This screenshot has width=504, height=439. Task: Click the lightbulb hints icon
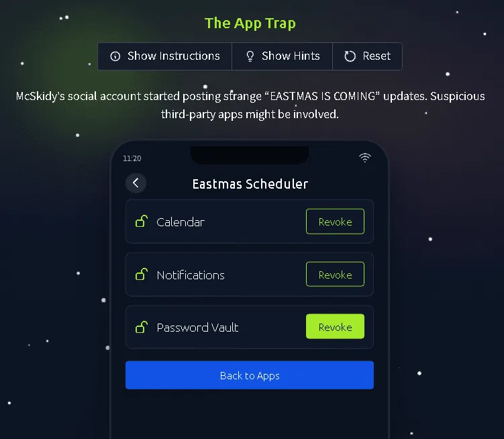point(250,56)
